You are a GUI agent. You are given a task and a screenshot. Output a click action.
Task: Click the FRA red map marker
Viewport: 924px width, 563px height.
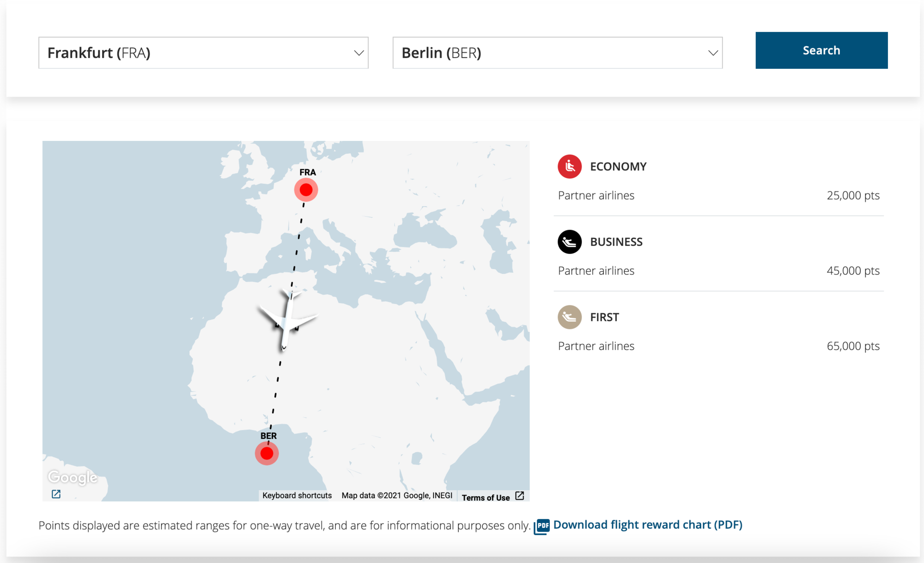tap(306, 190)
